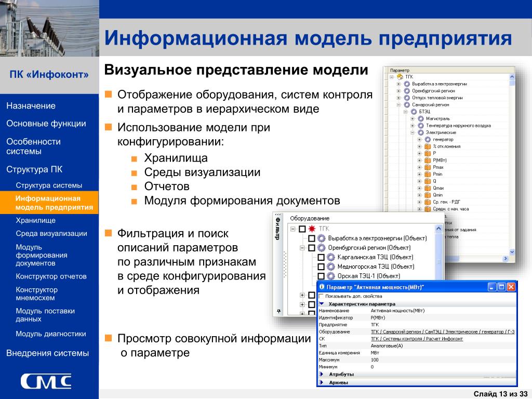Open Основные функции sidebar item
This screenshot has height=399, width=532.
coord(46,124)
